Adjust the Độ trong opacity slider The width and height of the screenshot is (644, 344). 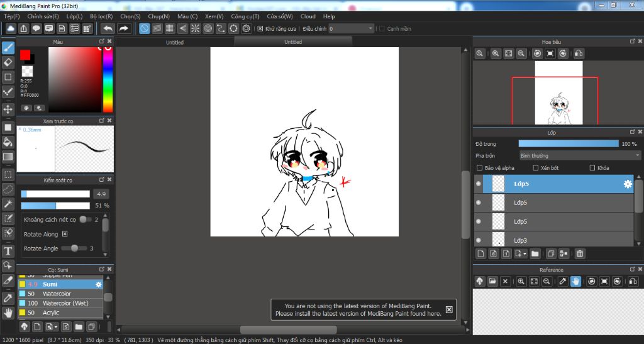click(x=569, y=143)
